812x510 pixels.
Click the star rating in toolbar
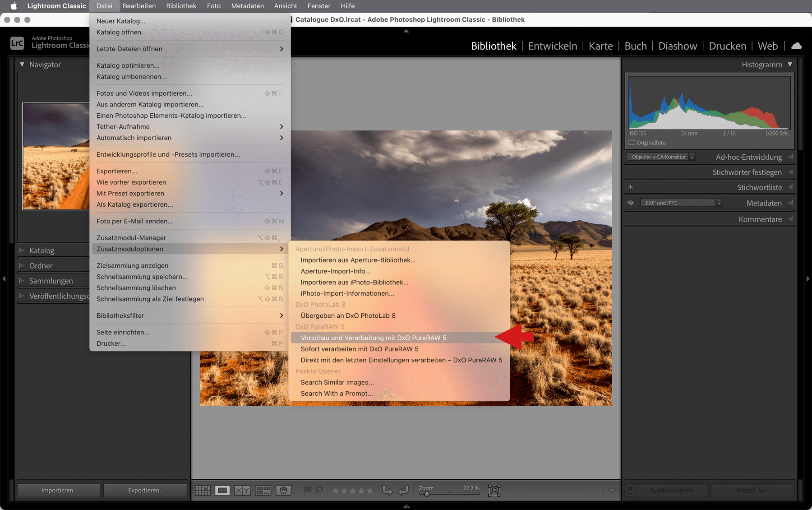(x=353, y=491)
